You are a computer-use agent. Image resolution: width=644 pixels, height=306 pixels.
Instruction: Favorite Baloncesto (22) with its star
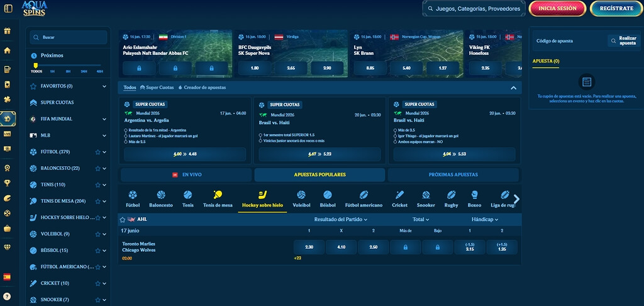pos(97,168)
